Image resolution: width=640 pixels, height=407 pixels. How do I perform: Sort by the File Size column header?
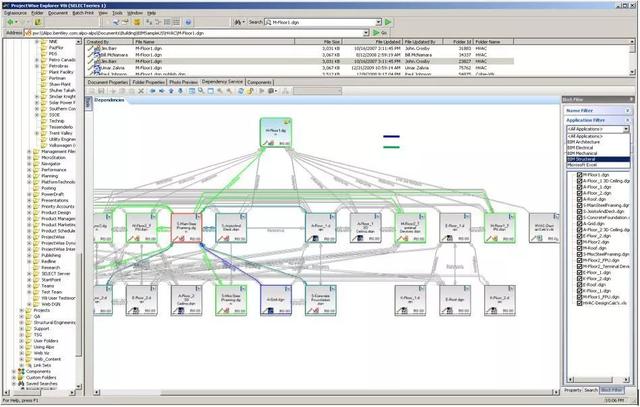point(318,42)
